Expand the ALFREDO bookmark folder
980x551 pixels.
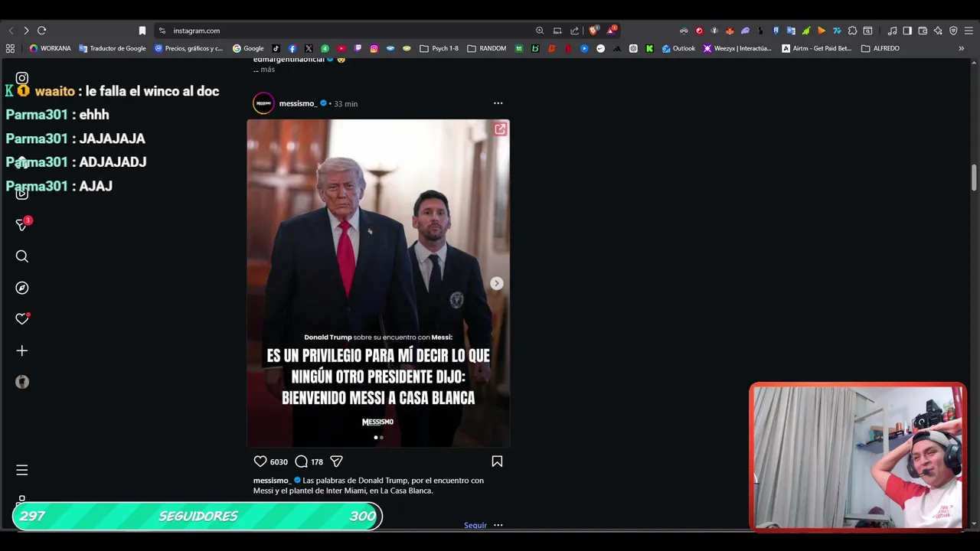[880, 48]
